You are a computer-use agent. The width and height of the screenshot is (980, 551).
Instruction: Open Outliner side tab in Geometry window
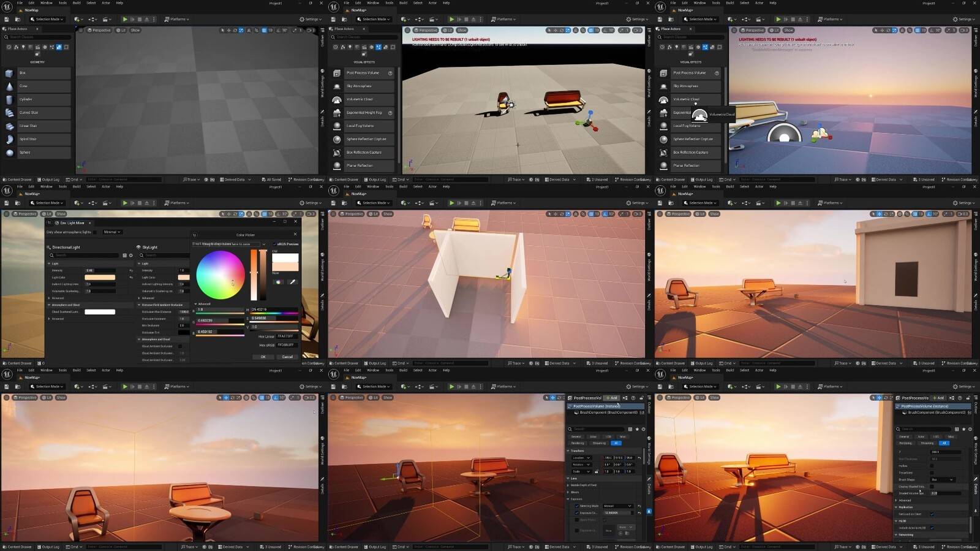323,40
